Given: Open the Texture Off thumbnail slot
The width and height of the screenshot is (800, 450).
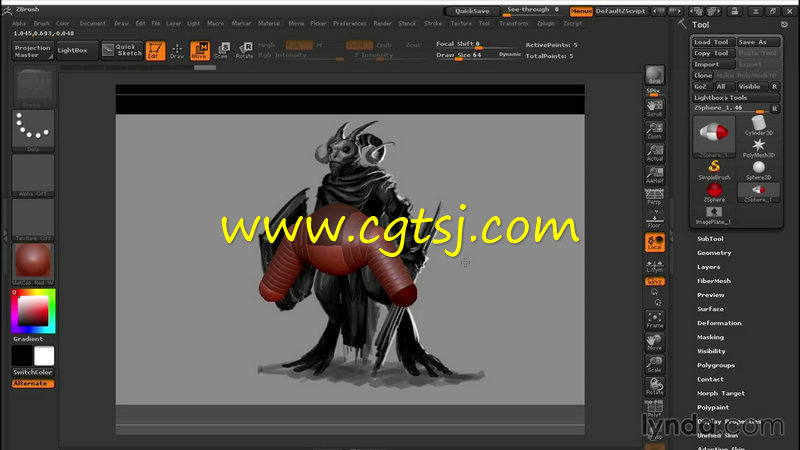Looking at the screenshot, I should tap(33, 219).
